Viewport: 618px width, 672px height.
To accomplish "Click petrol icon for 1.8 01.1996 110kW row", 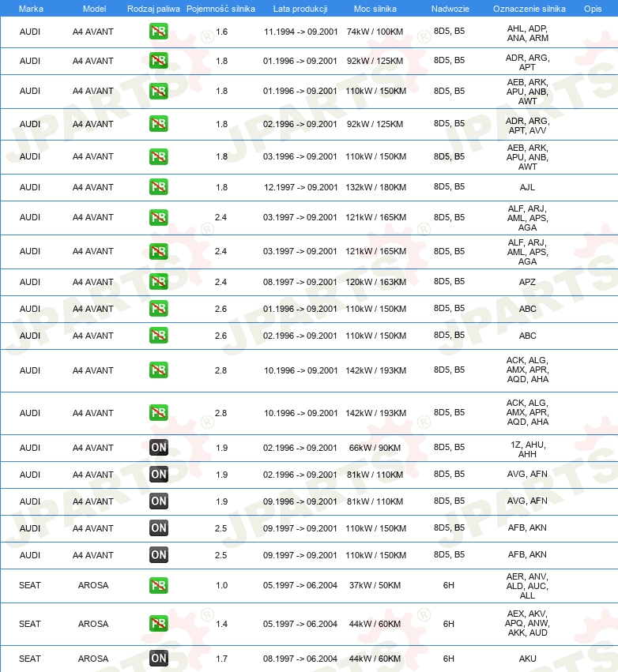I will point(158,91).
